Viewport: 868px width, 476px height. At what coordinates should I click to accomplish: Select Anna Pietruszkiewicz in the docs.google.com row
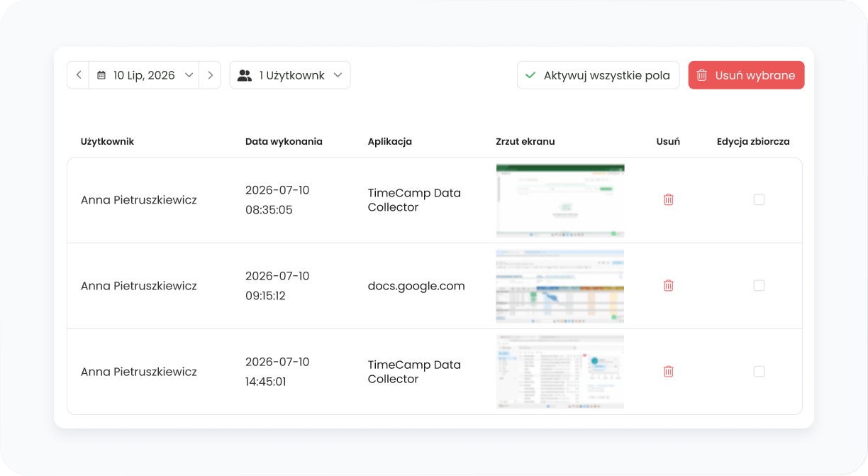pyautogui.click(x=139, y=286)
